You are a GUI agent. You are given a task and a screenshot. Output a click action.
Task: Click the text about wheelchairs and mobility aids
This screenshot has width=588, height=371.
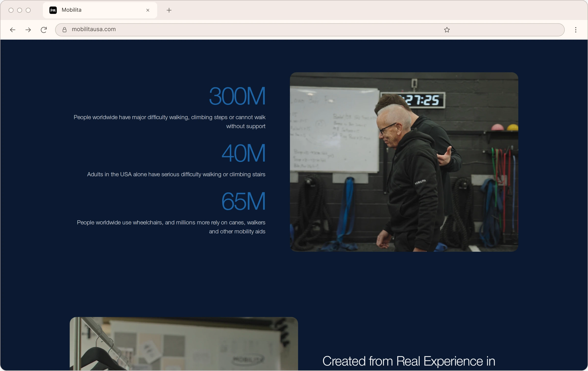[x=171, y=227]
